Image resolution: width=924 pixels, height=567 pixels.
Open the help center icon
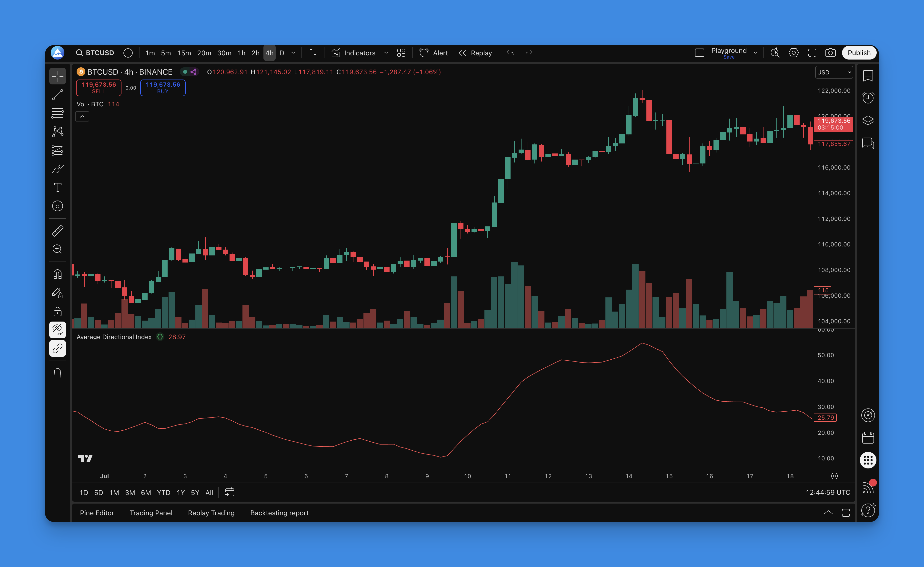(x=868, y=510)
